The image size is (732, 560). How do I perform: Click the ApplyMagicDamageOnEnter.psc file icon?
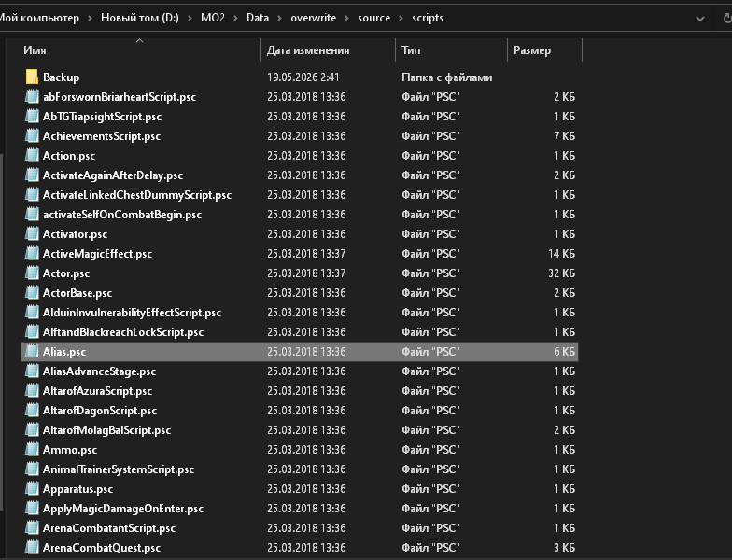(x=32, y=508)
